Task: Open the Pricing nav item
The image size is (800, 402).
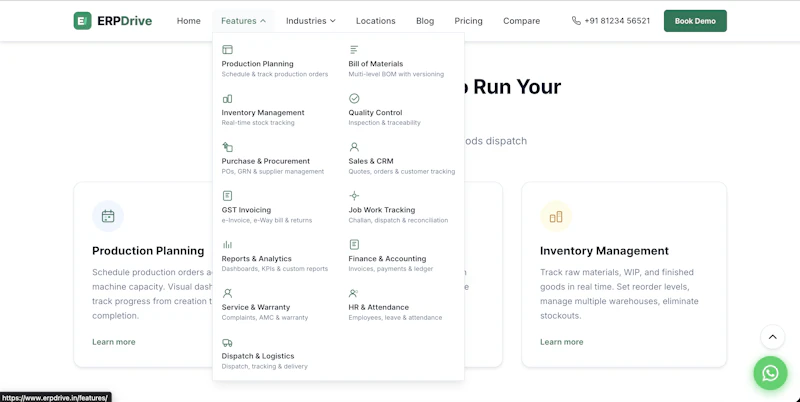Action: 468,21
